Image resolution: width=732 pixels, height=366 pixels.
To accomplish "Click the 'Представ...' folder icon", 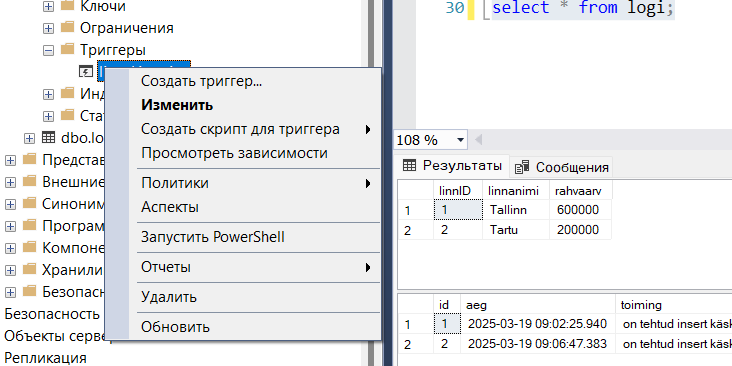I will 29,159.
